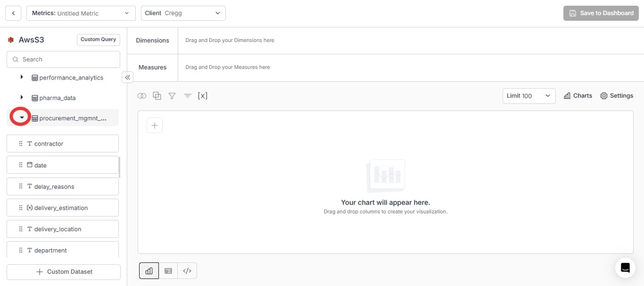Click the sort lines icon
This screenshot has height=286, width=644.
click(187, 96)
